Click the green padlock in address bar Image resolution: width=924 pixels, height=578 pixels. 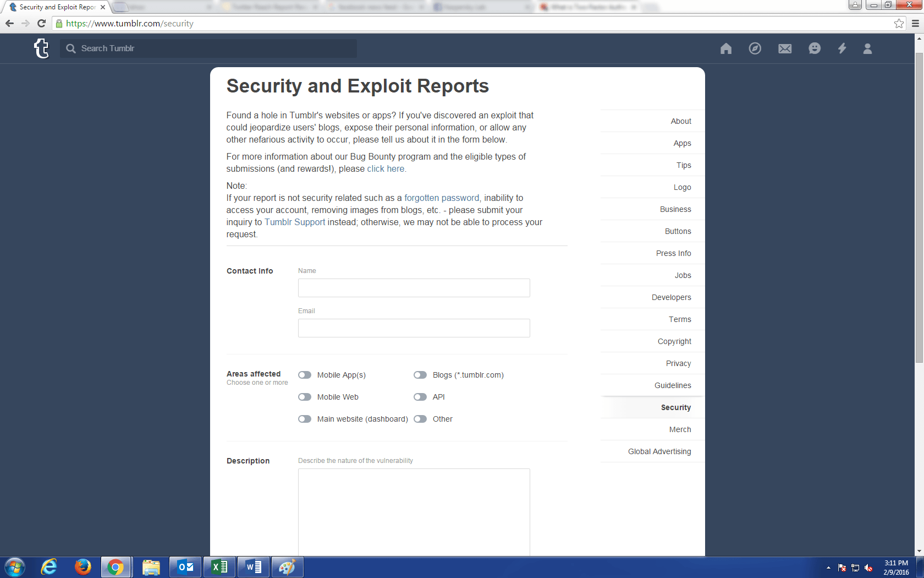(59, 23)
